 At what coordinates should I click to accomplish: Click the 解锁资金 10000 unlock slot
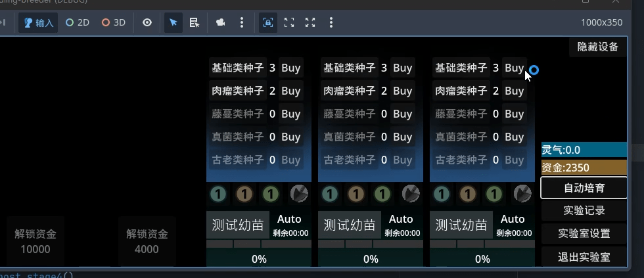[x=35, y=241]
